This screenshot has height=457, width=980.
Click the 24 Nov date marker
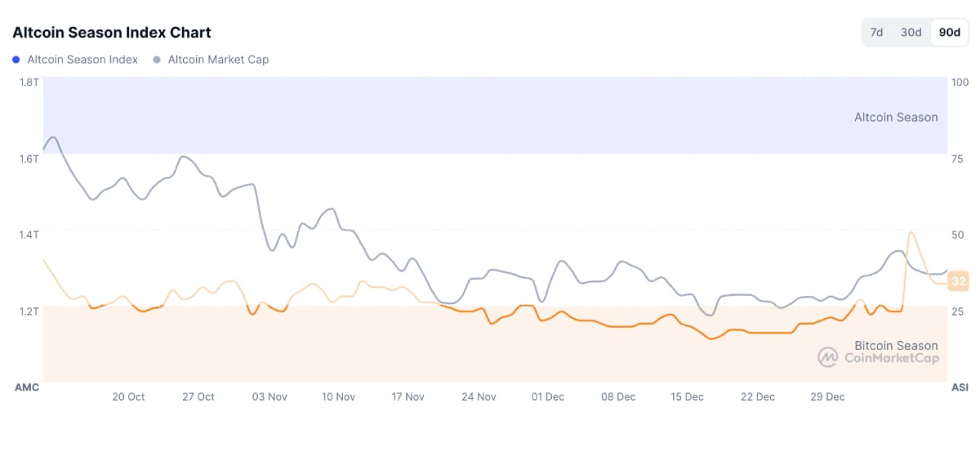coord(479,397)
